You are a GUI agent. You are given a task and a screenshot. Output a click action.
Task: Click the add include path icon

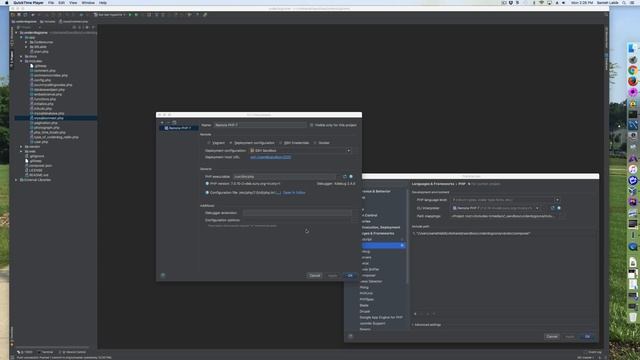pos(415,314)
